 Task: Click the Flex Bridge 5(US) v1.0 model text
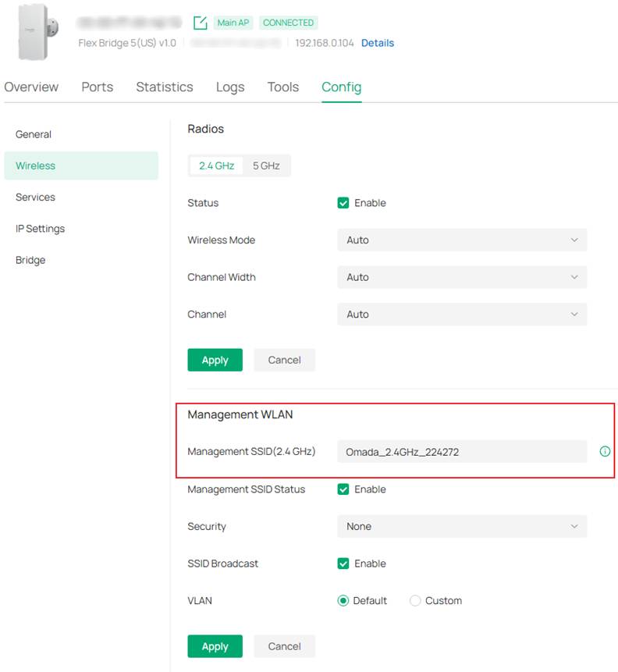point(127,43)
